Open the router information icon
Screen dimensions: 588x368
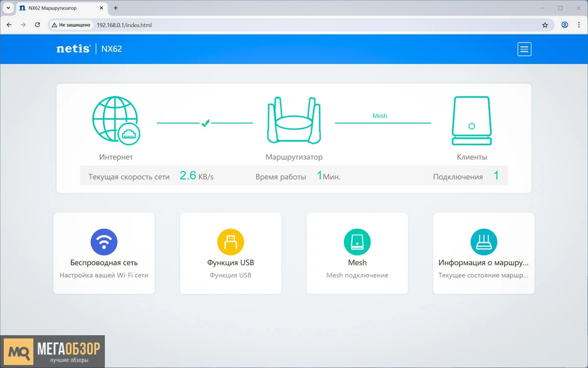(x=484, y=242)
